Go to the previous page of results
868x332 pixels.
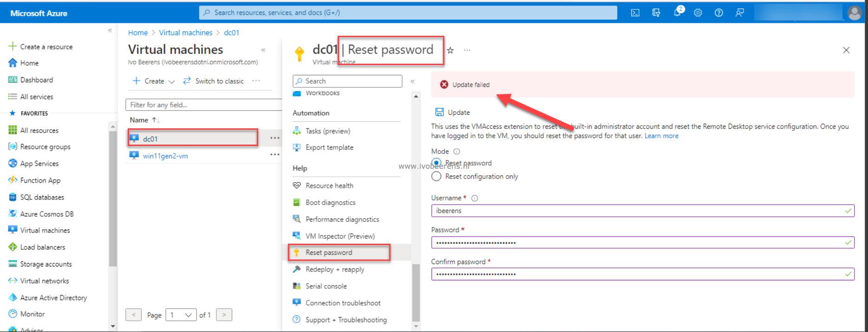[134, 315]
